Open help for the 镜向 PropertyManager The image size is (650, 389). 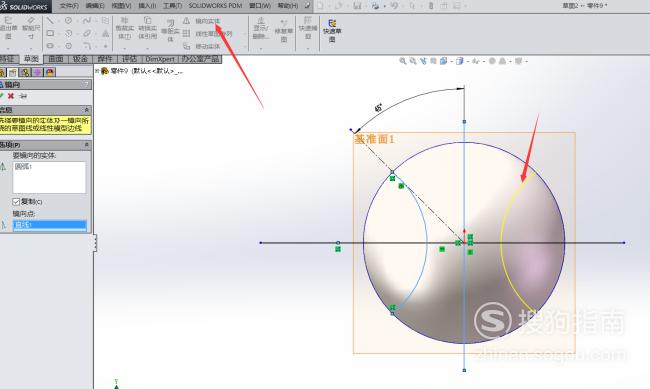[86, 84]
